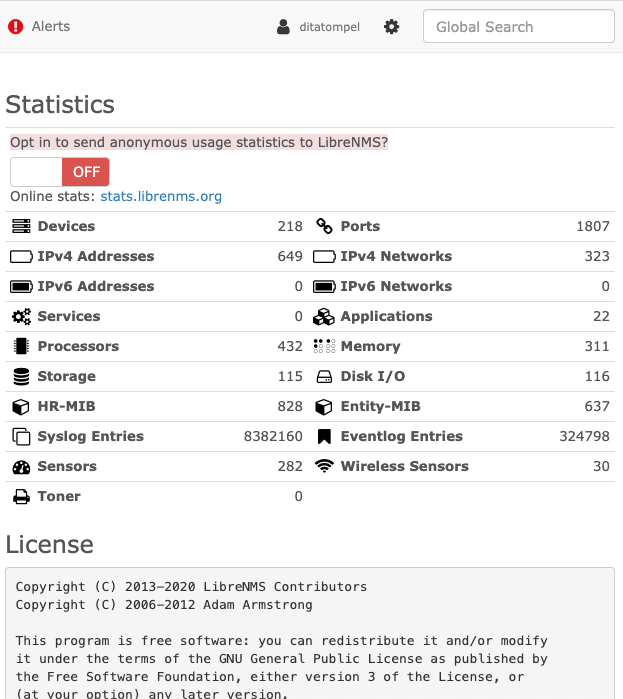Open the ditatompel user menu
This screenshot has height=699, width=623.
tap(329, 27)
